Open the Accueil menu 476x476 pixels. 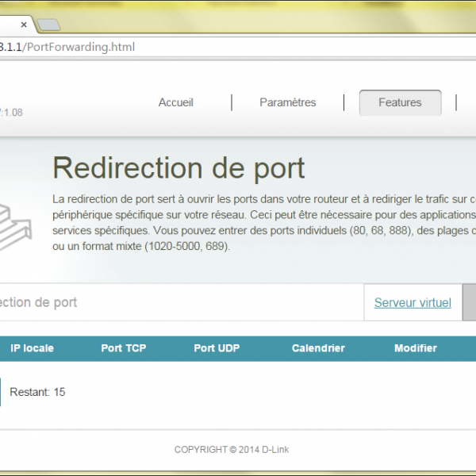click(x=175, y=102)
